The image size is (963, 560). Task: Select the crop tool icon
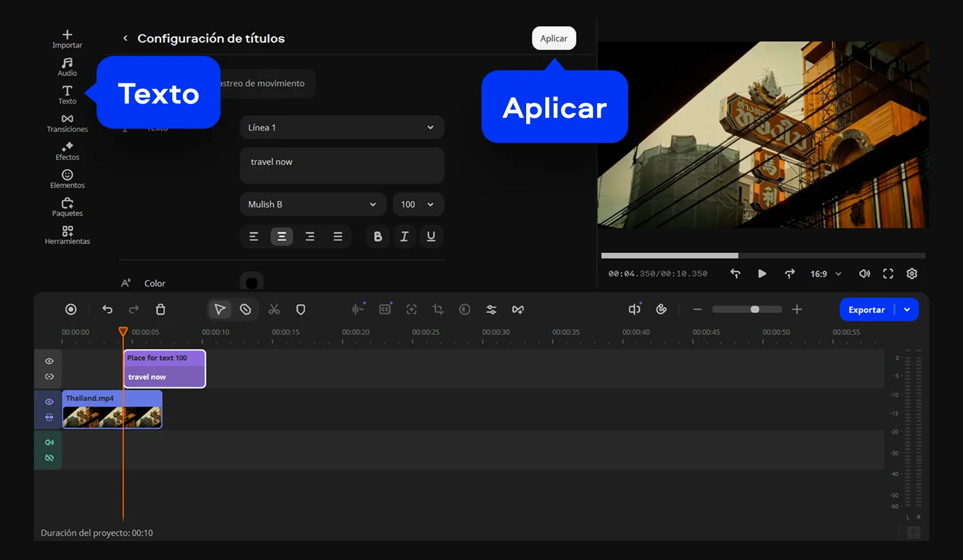(438, 309)
